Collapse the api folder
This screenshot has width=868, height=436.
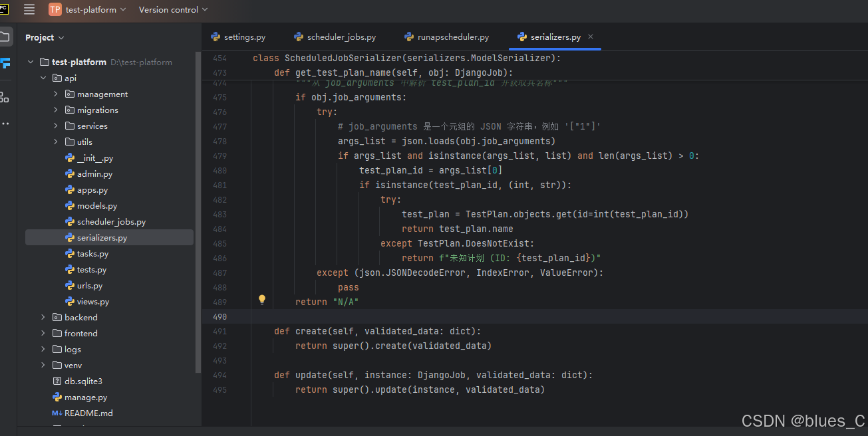[x=43, y=78]
